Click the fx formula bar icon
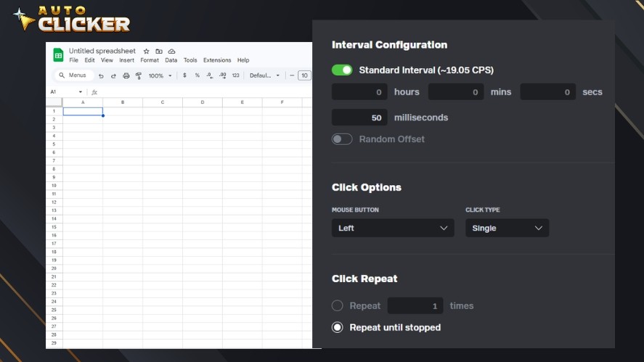 94,92
